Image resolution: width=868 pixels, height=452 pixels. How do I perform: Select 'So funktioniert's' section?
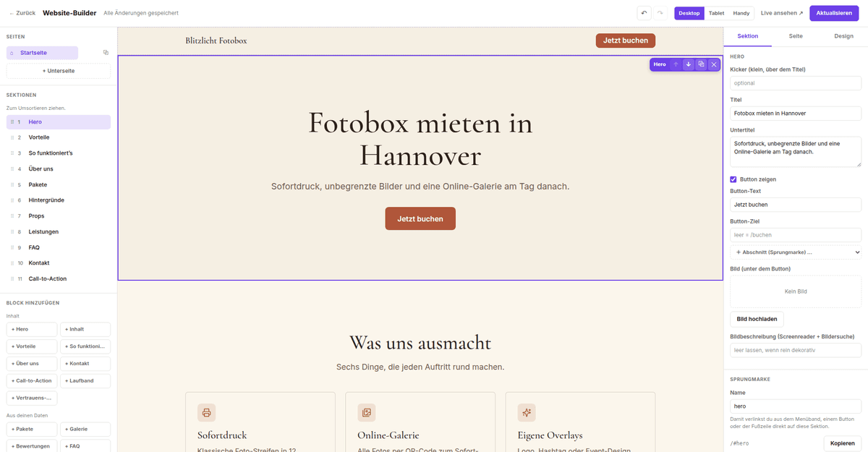coord(59,153)
